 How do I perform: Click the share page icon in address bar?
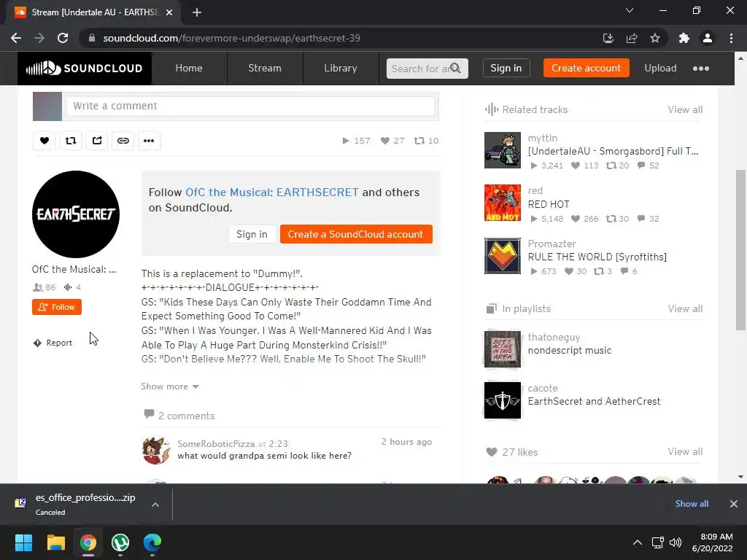click(x=632, y=38)
